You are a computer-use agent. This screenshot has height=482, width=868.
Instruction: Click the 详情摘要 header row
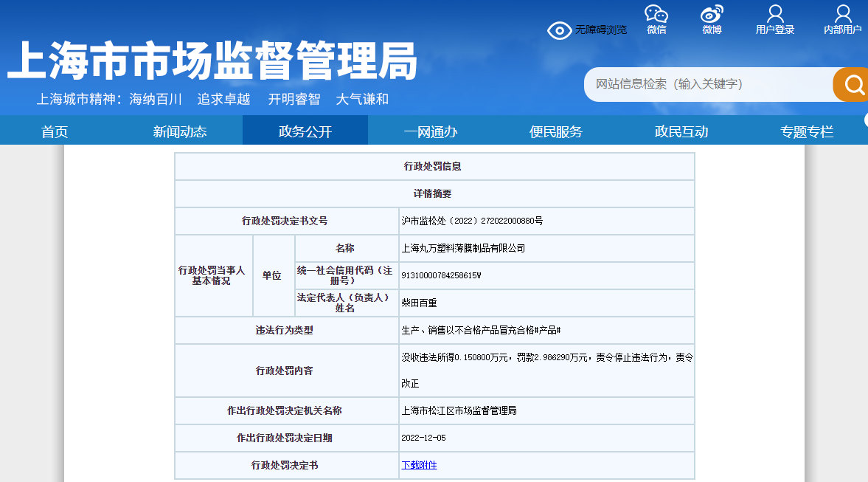434,194
